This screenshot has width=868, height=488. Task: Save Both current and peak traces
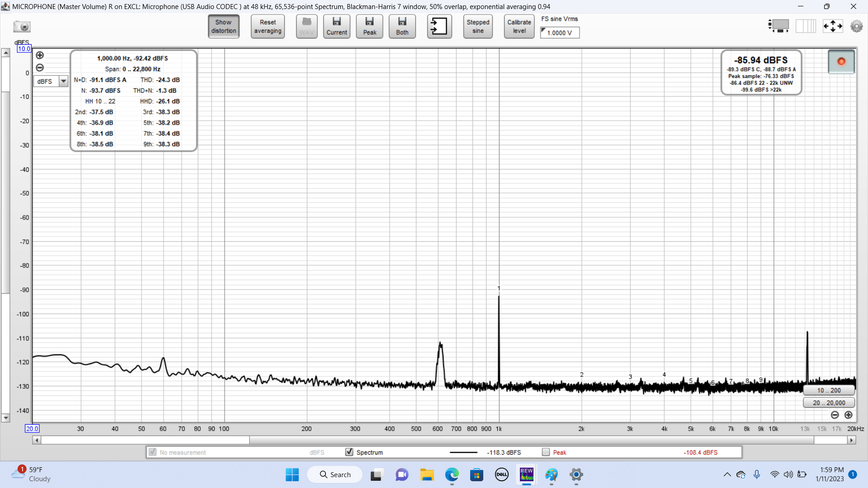[x=402, y=27]
